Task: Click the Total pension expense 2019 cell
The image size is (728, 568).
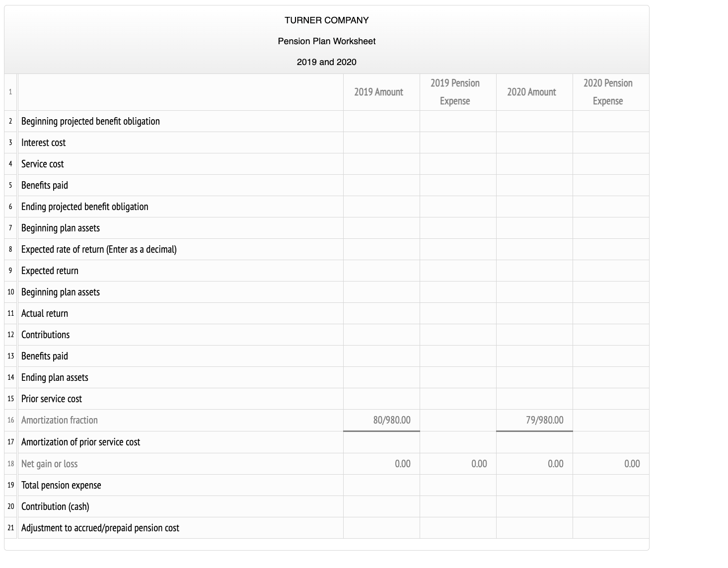Action: pyautogui.click(x=381, y=485)
